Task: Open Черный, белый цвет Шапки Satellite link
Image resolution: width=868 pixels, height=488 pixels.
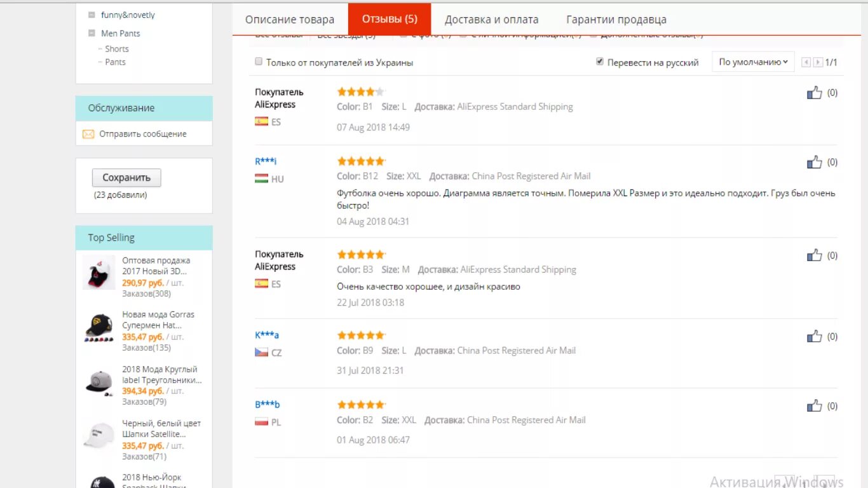Action: click(x=161, y=428)
